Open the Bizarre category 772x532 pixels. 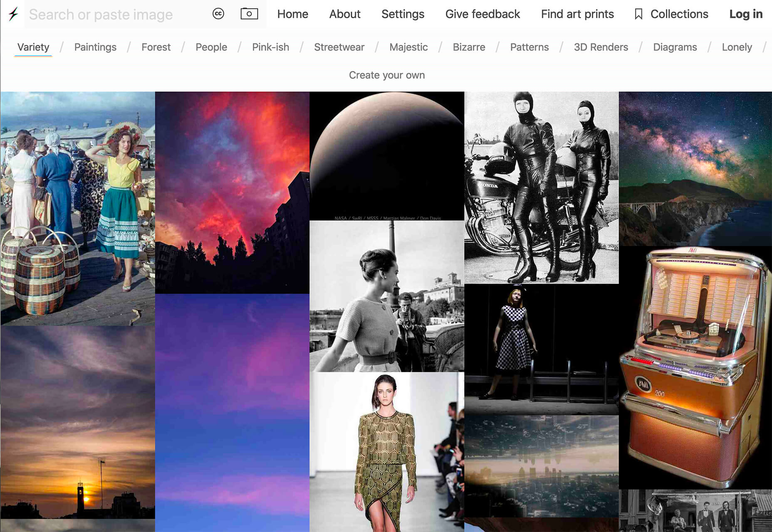coord(469,47)
